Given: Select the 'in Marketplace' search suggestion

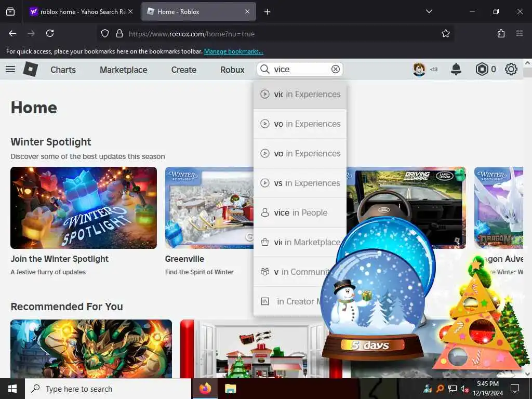Looking at the screenshot, I should tap(300, 242).
